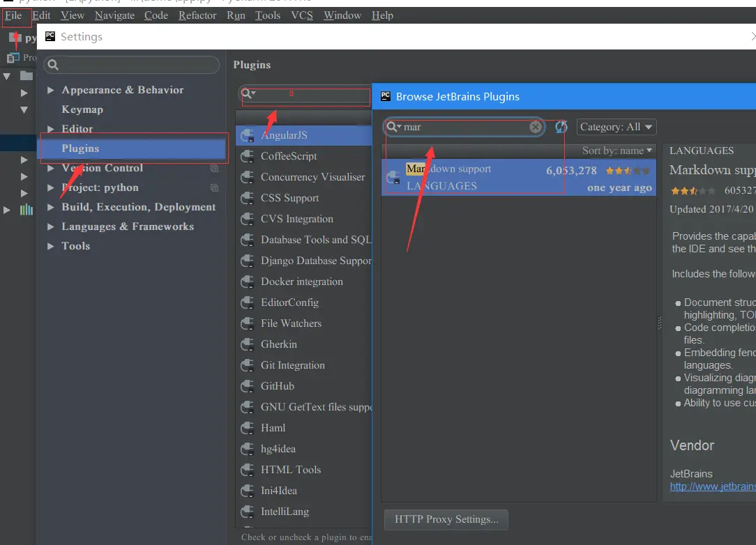756x545 pixels.
Task: Reload the JetBrains plugins list
Action: coord(561,127)
